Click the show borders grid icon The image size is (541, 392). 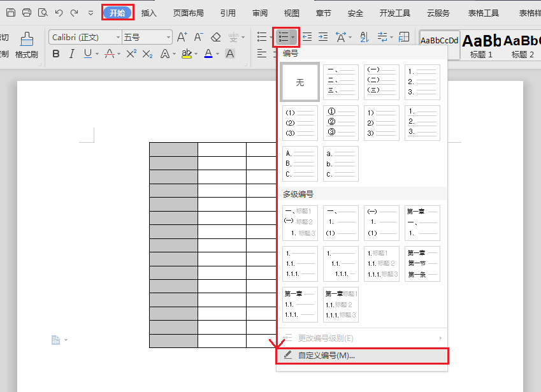click(x=404, y=37)
